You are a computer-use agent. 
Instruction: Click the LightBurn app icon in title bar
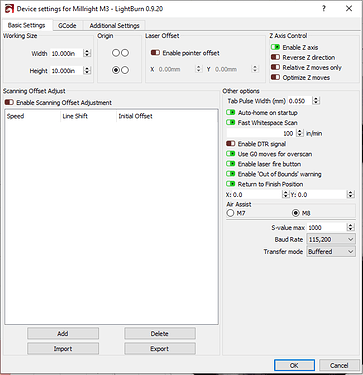9,8
